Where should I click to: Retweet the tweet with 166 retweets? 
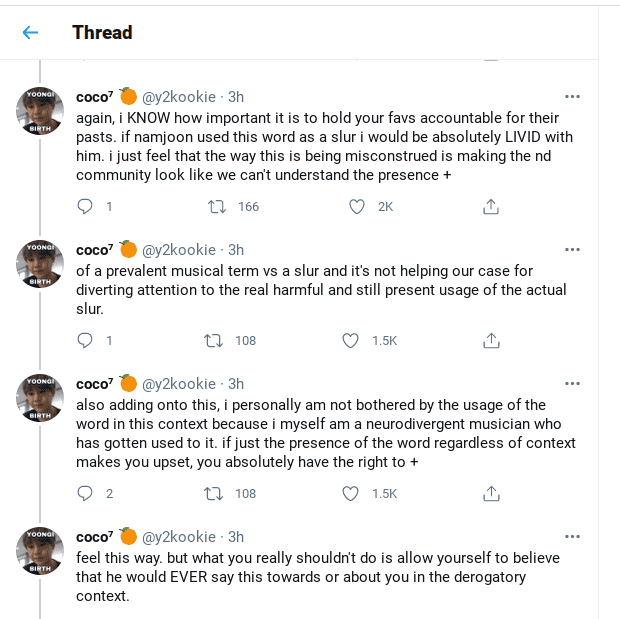click(x=213, y=206)
